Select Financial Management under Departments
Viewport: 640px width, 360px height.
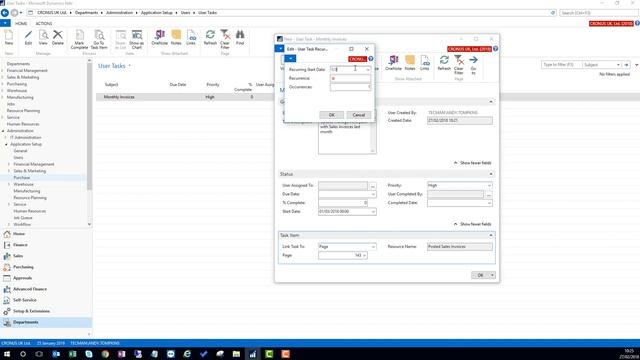pyautogui.click(x=27, y=71)
